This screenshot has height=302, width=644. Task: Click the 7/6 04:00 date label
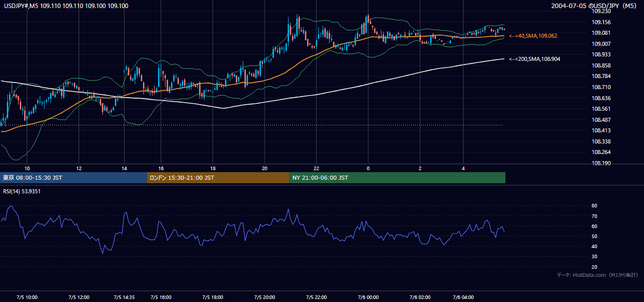[x=464, y=297]
